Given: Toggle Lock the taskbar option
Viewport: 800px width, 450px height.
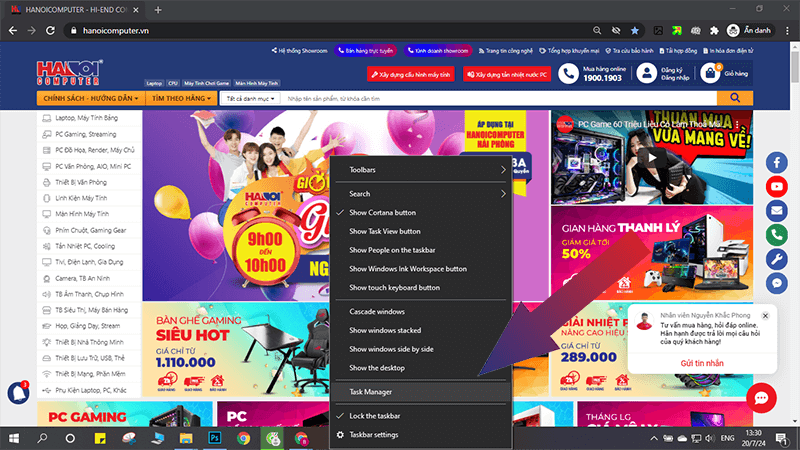Looking at the screenshot, I should click(422, 416).
